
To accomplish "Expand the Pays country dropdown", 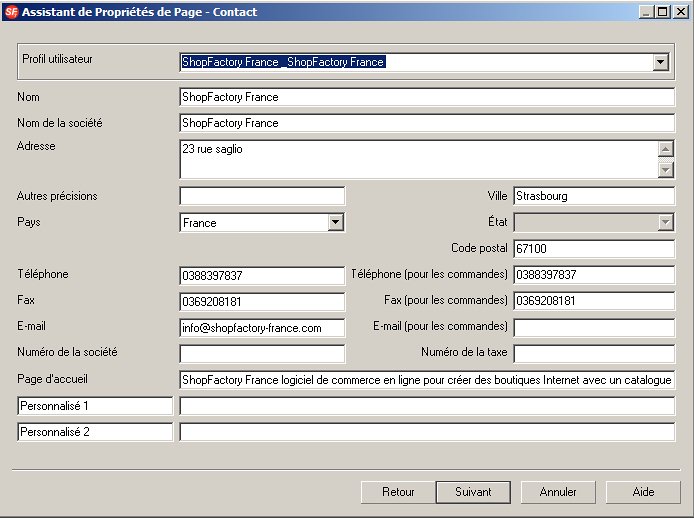I will [336, 223].
